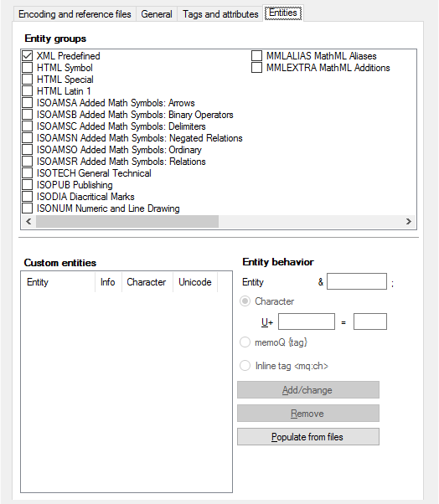Enable the HTML Special entity group
This screenshot has width=439, height=504.
[28, 79]
